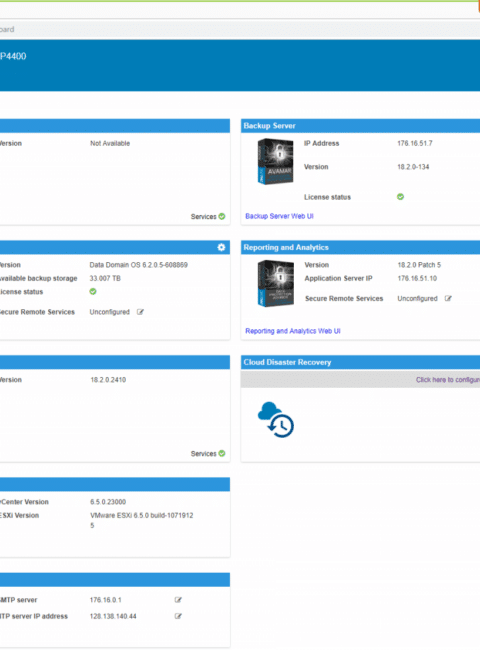Click the License status label in Backup Server
This screenshot has height=650, width=480.
pos(327,197)
